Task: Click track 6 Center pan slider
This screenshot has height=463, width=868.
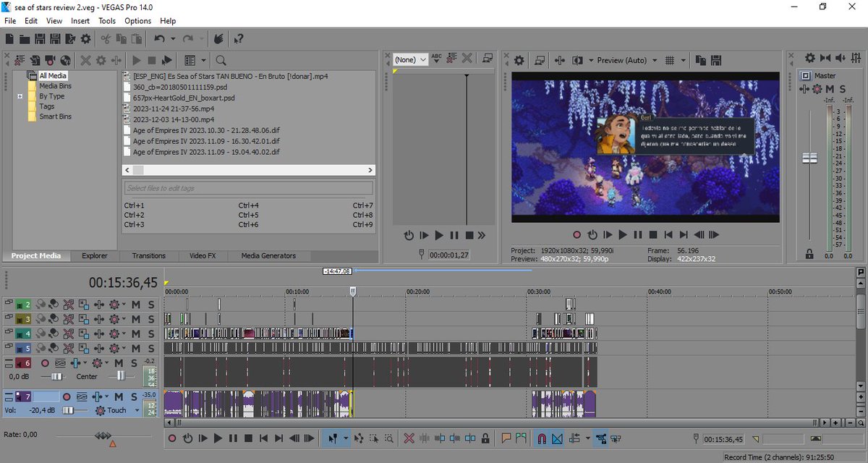Action: pyautogui.click(x=121, y=376)
